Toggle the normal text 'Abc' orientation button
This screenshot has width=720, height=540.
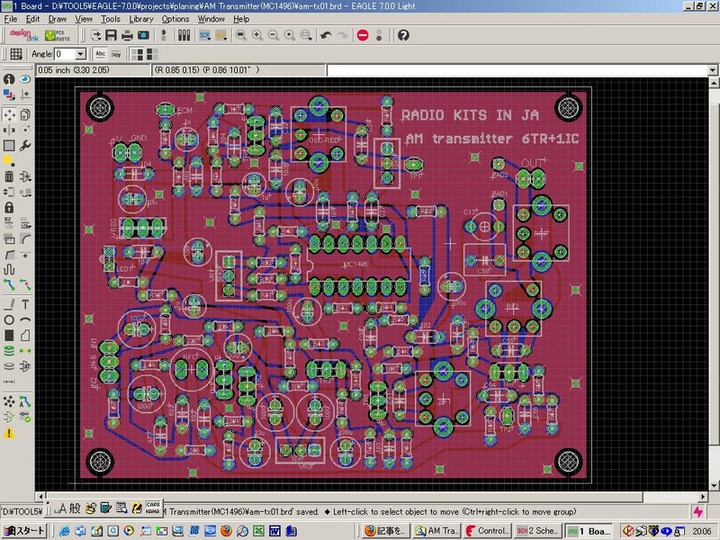click(101, 54)
